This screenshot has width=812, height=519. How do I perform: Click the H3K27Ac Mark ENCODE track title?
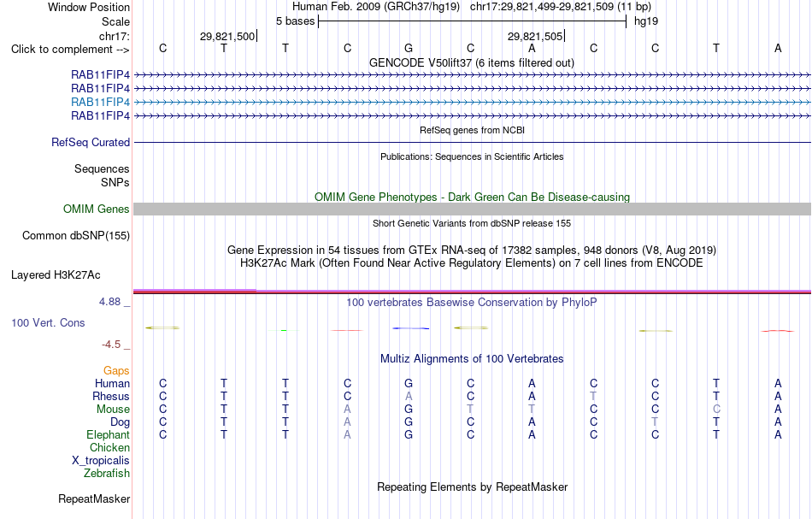pyautogui.click(x=472, y=262)
